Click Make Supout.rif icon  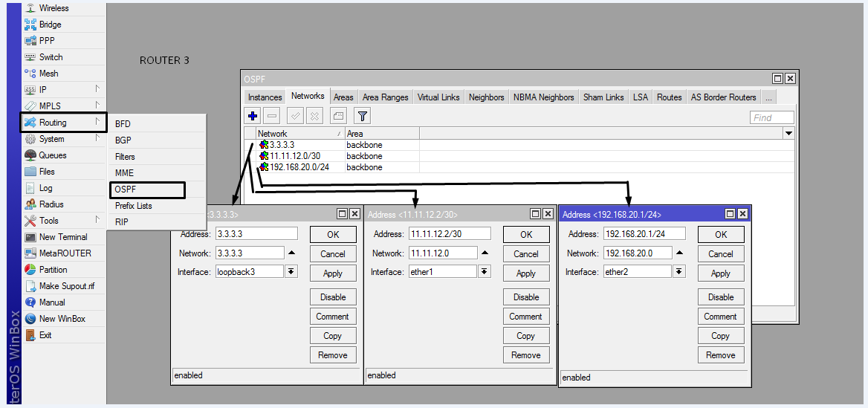(30, 286)
